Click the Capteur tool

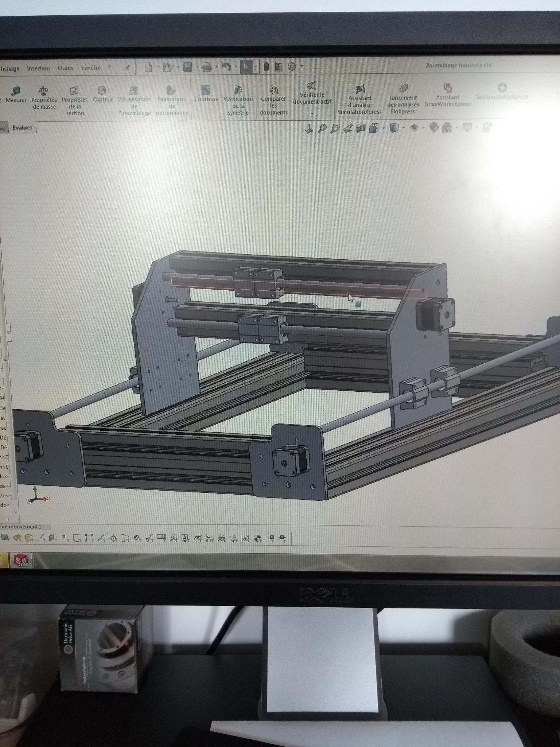(102, 94)
